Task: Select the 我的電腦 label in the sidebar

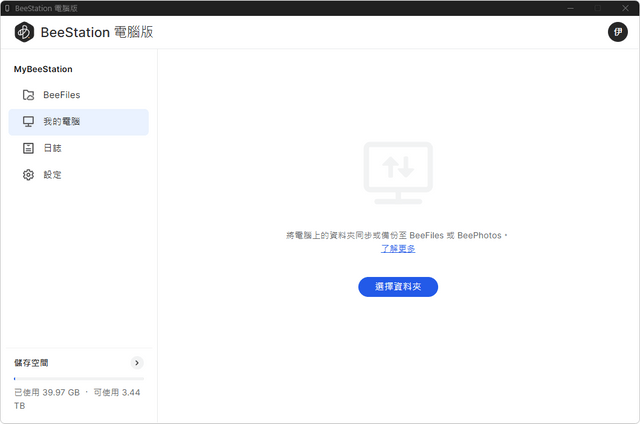Action: click(62, 122)
